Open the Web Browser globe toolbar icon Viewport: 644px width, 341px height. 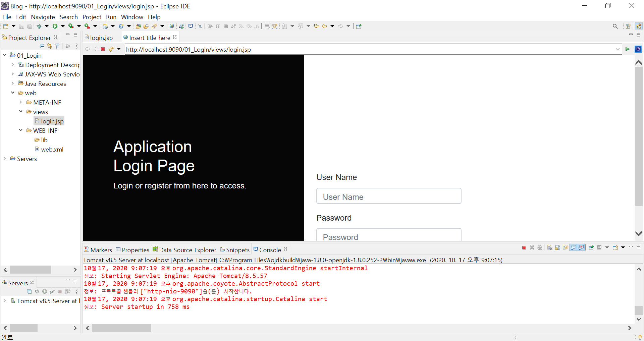point(172,26)
